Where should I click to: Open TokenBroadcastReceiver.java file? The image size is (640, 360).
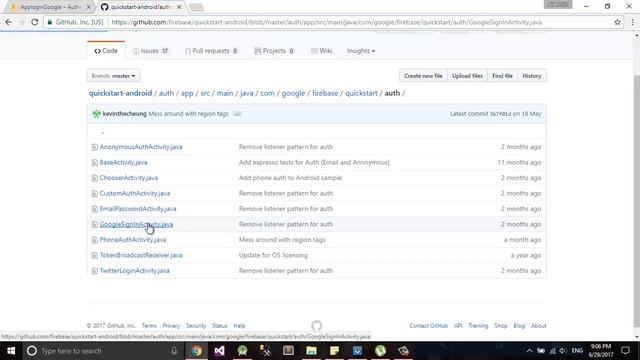(x=141, y=255)
